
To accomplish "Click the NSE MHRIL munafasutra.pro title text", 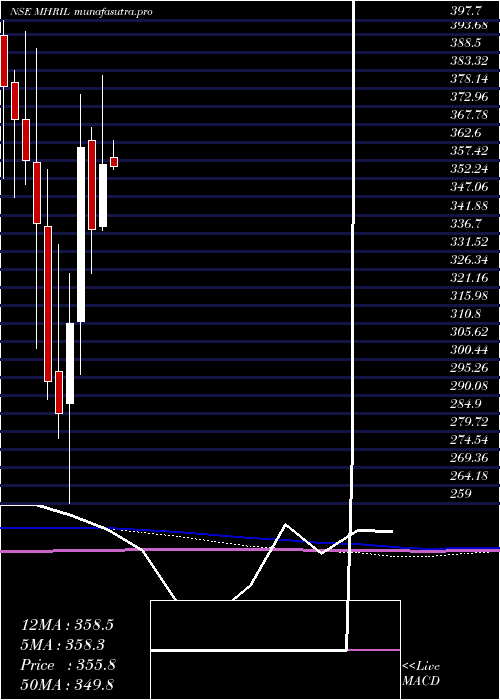I will pyautogui.click(x=81, y=12).
